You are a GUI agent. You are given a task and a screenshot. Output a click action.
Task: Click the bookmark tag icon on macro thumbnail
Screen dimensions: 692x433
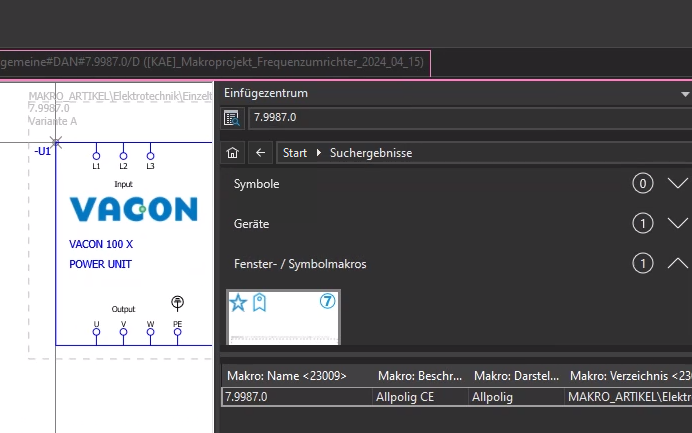click(x=260, y=303)
